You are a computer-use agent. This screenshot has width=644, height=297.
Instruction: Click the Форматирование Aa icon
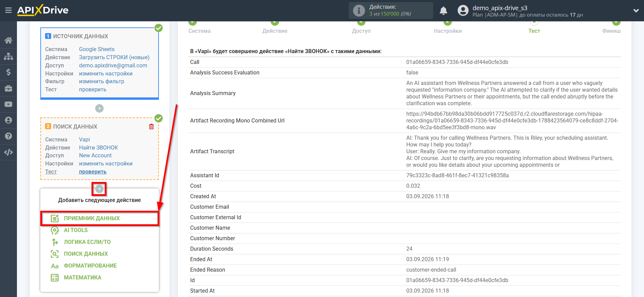click(x=55, y=266)
